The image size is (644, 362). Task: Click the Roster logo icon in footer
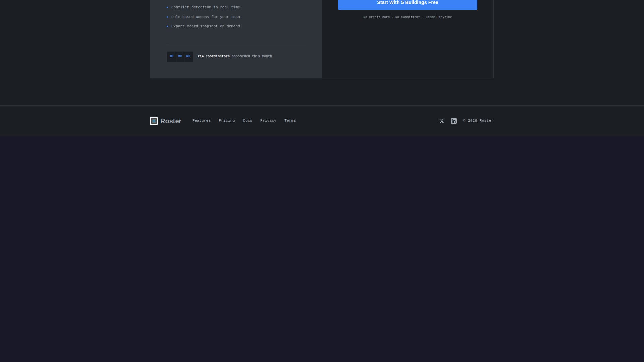tap(154, 121)
